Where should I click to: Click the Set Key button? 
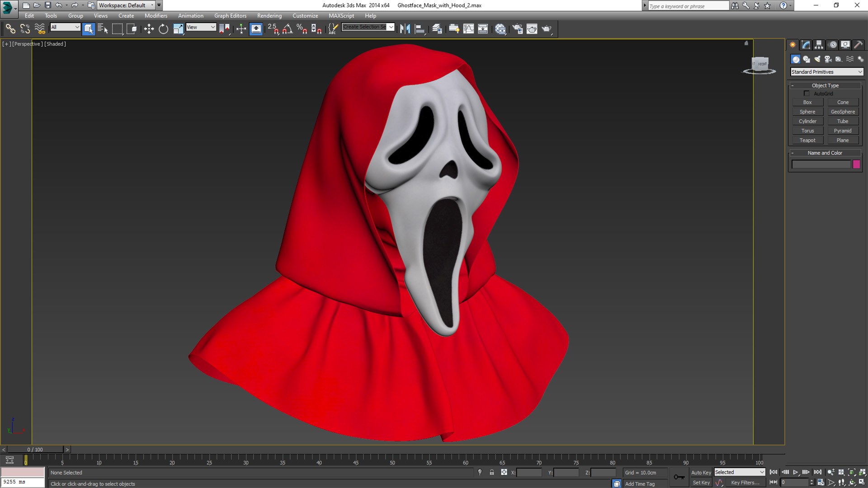(701, 483)
